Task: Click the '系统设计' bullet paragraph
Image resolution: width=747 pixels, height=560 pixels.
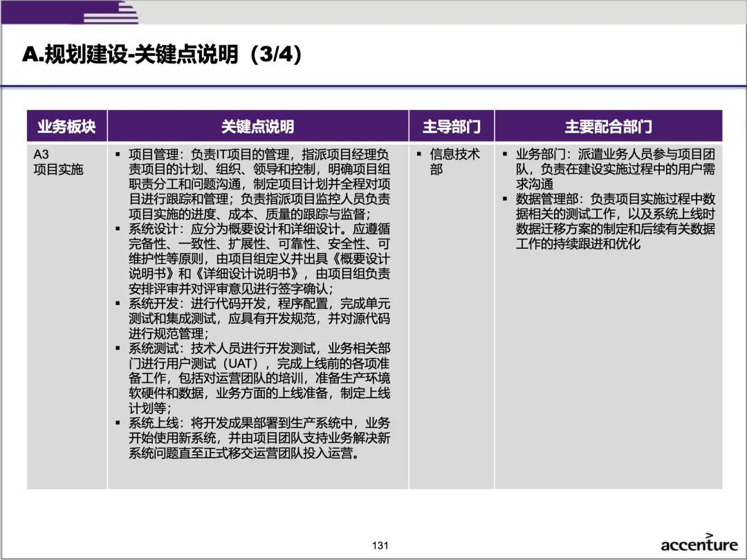Action: coord(253,259)
